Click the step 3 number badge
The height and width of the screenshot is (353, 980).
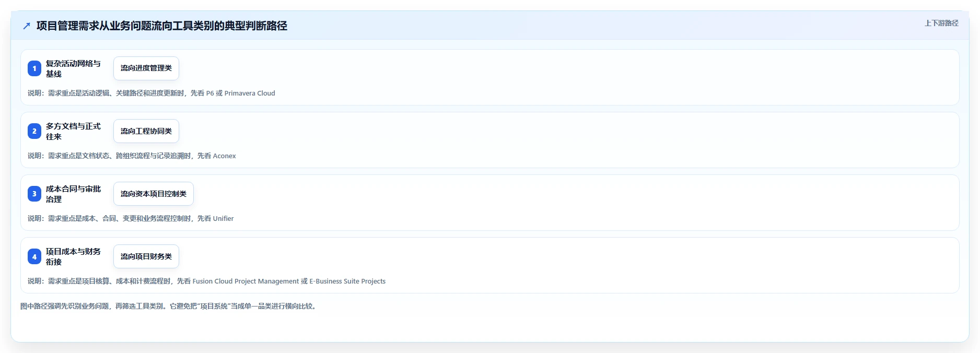pyautogui.click(x=34, y=194)
